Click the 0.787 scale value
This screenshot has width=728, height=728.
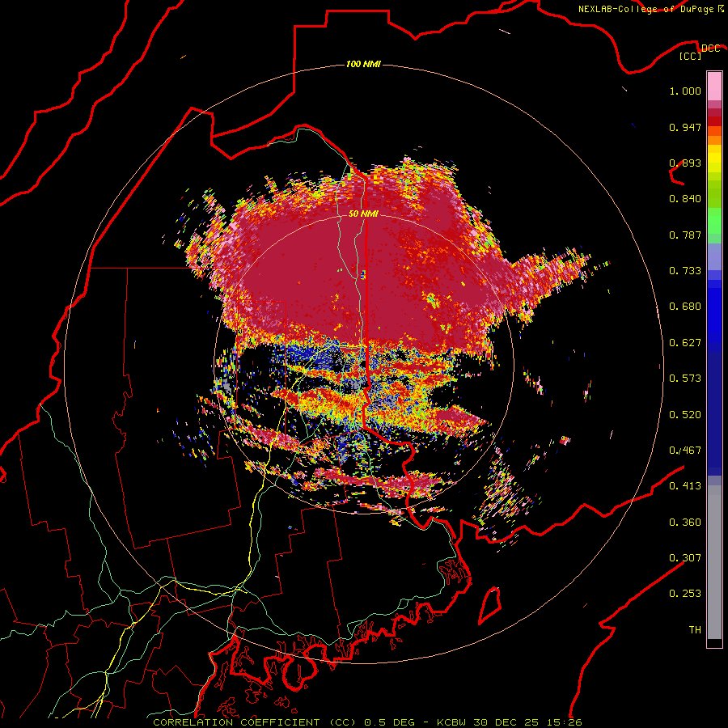click(685, 235)
